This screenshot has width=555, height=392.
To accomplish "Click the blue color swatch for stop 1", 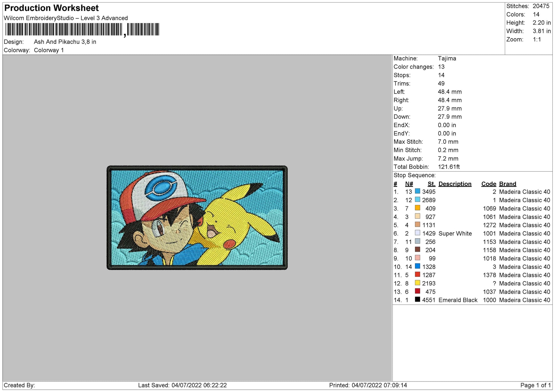I will click(x=417, y=191).
